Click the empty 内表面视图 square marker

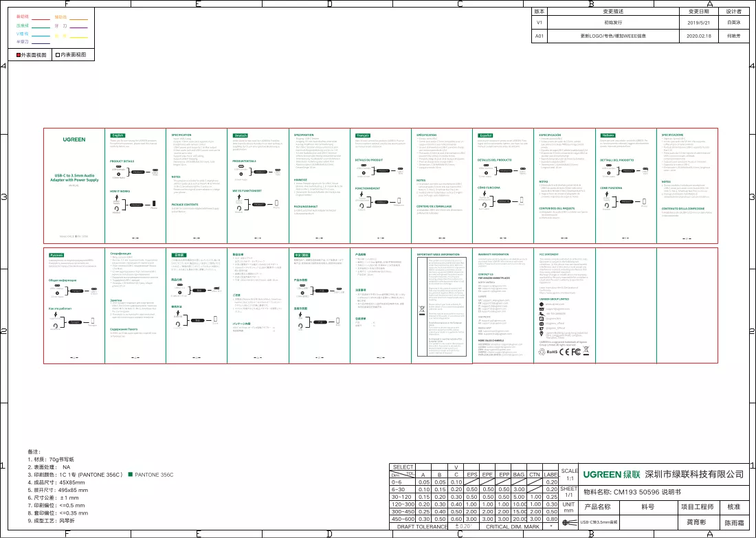point(57,55)
